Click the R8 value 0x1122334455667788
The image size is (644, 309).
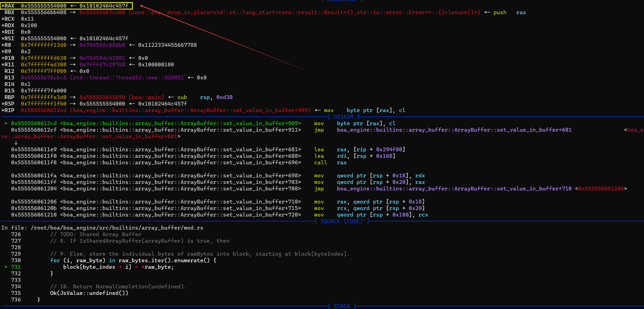coord(167,45)
